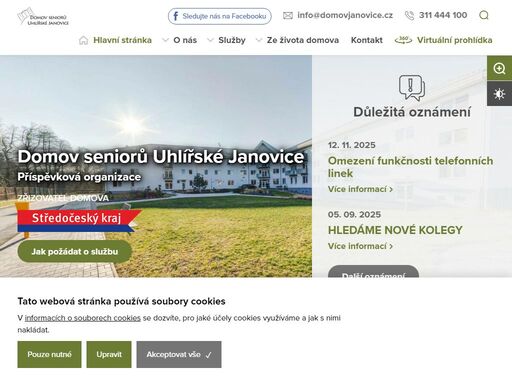The width and height of the screenshot is (512, 384).
Task: Open the Ze života domova menu item
Action: (303, 40)
